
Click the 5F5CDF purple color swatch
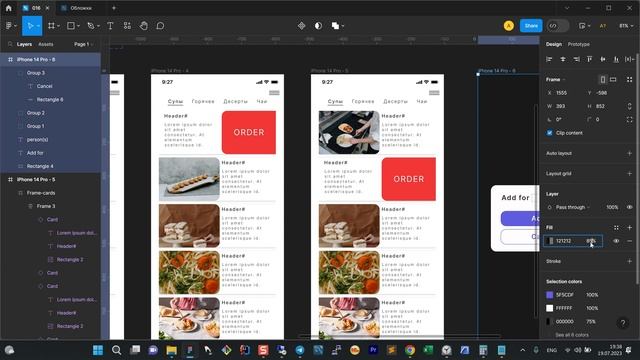[549, 295]
